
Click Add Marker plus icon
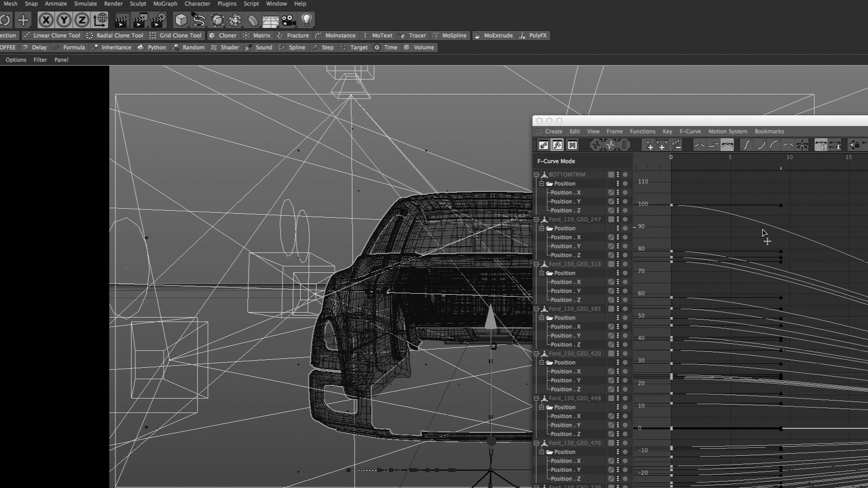(649, 145)
